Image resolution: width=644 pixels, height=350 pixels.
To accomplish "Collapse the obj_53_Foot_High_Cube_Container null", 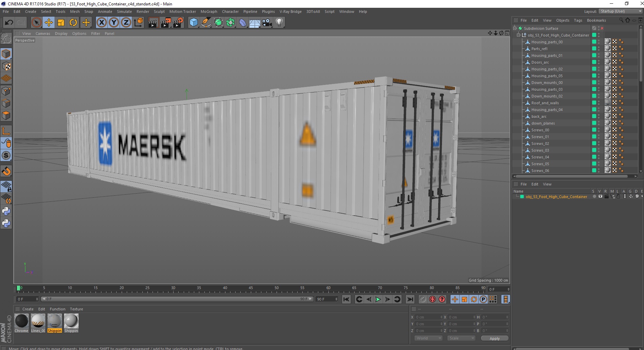I will coord(518,35).
